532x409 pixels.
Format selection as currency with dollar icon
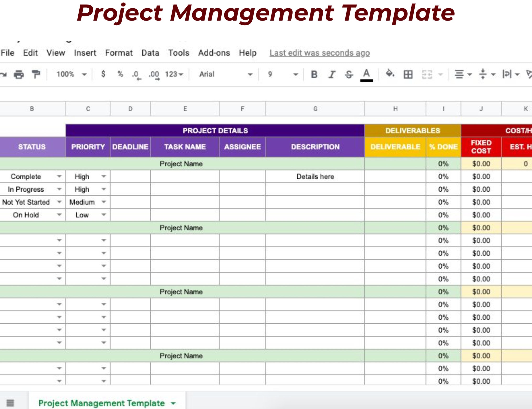103,74
